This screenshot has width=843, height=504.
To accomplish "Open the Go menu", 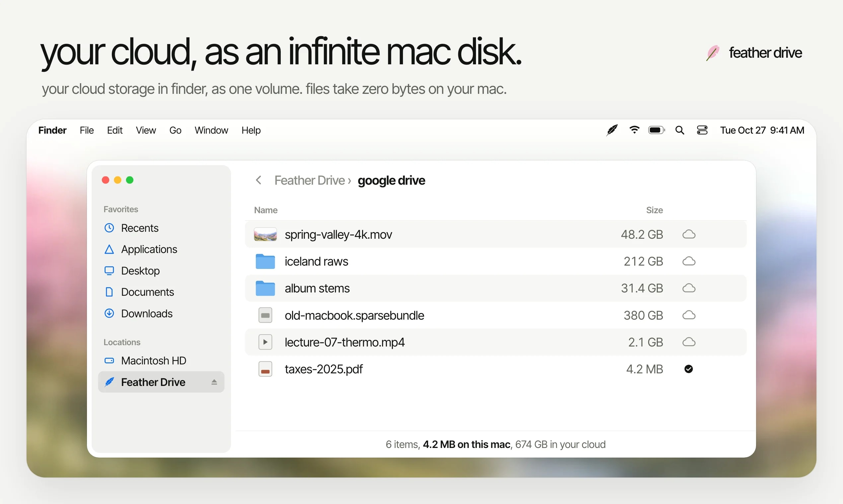I will click(175, 130).
